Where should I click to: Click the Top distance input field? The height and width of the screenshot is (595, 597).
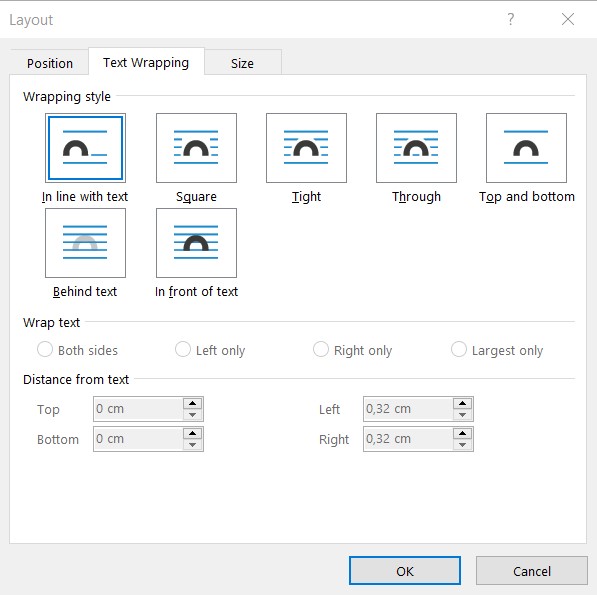(x=139, y=409)
